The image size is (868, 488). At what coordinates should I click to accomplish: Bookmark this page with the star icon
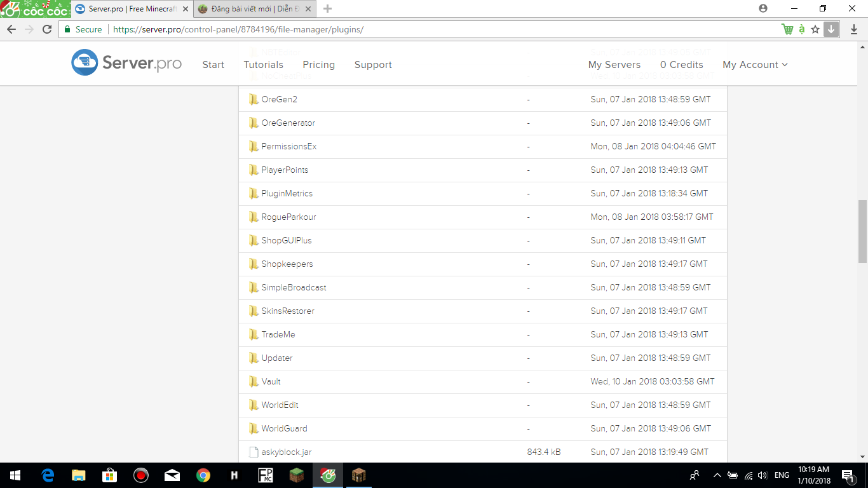coord(815,29)
